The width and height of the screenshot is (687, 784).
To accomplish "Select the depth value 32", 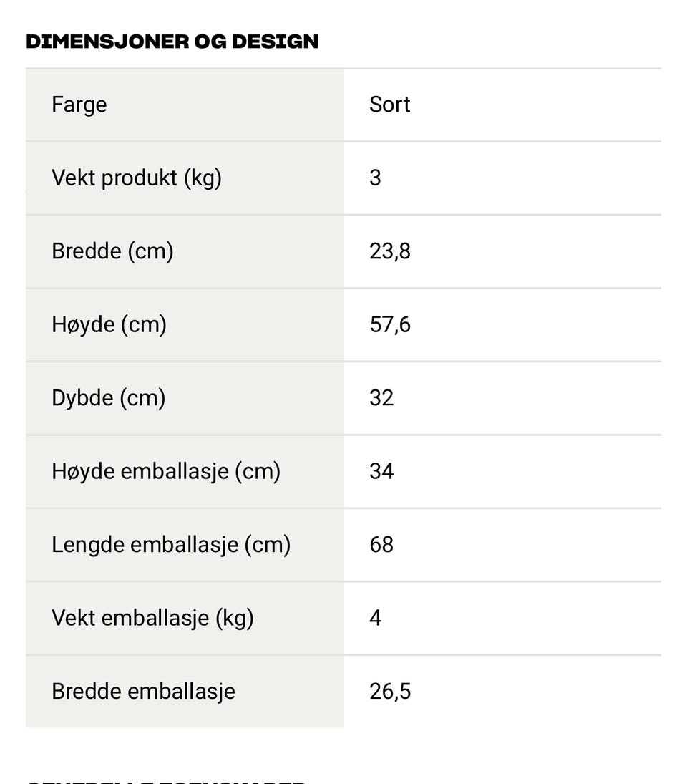I will (381, 397).
